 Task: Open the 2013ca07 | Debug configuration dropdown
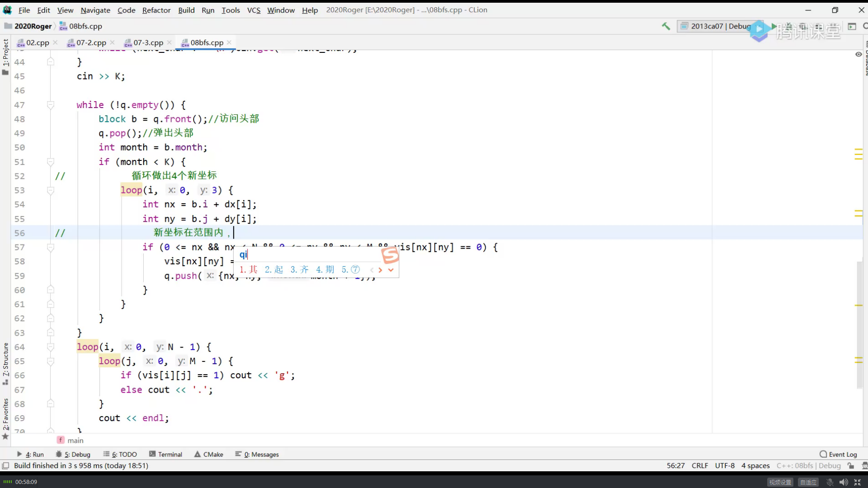click(715, 26)
